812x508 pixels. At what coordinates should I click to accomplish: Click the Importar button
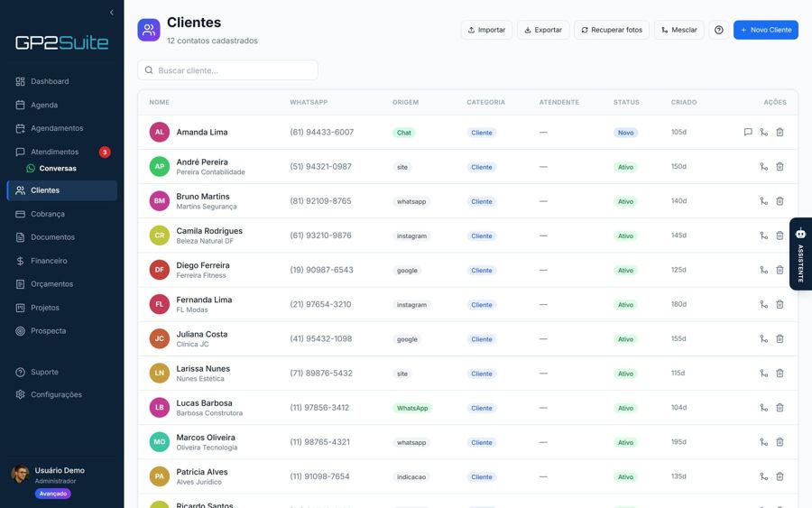pos(486,30)
